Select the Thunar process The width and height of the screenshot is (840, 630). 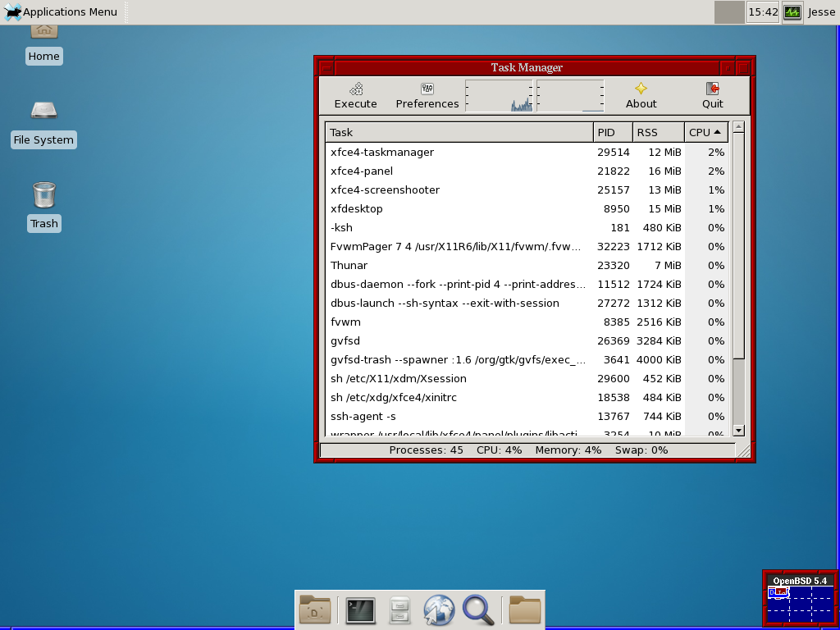pyautogui.click(x=527, y=265)
